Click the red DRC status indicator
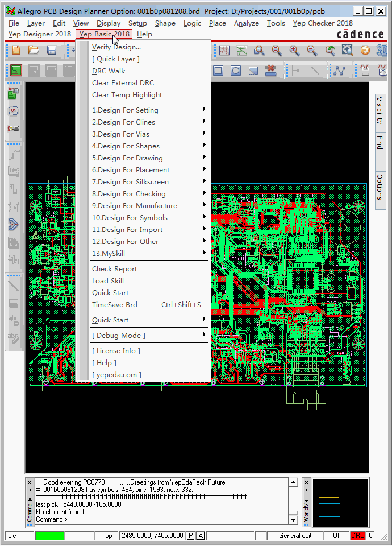The image size is (392, 546). [357, 536]
